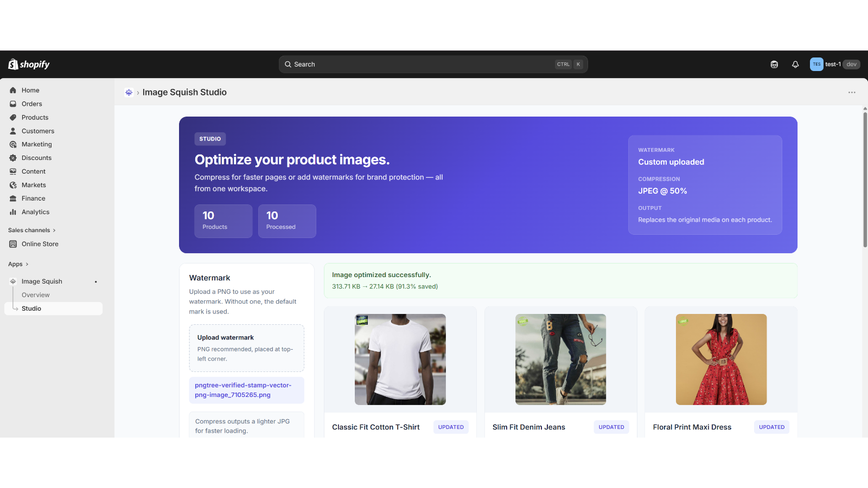Click the UPDATED badge on Slim Fit Denim Jeans

(x=611, y=427)
